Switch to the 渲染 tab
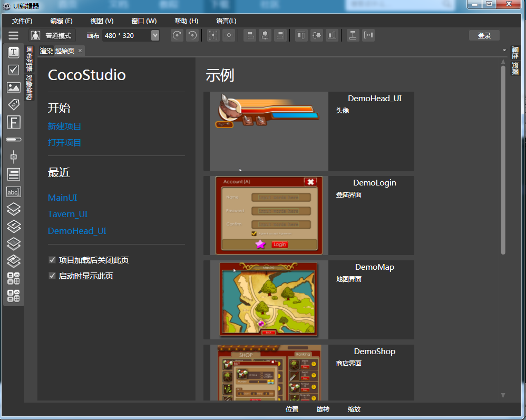This screenshot has height=420, width=526. point(46,51)
